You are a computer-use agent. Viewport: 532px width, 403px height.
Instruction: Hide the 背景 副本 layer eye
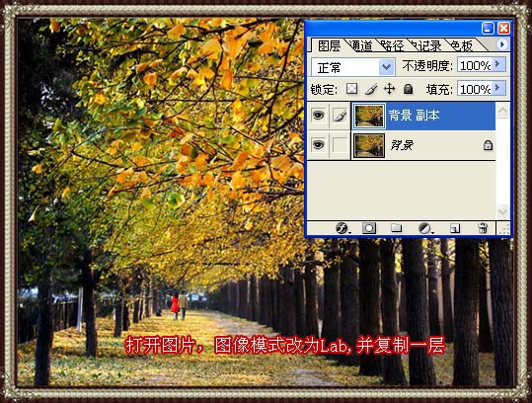[318, 116]
